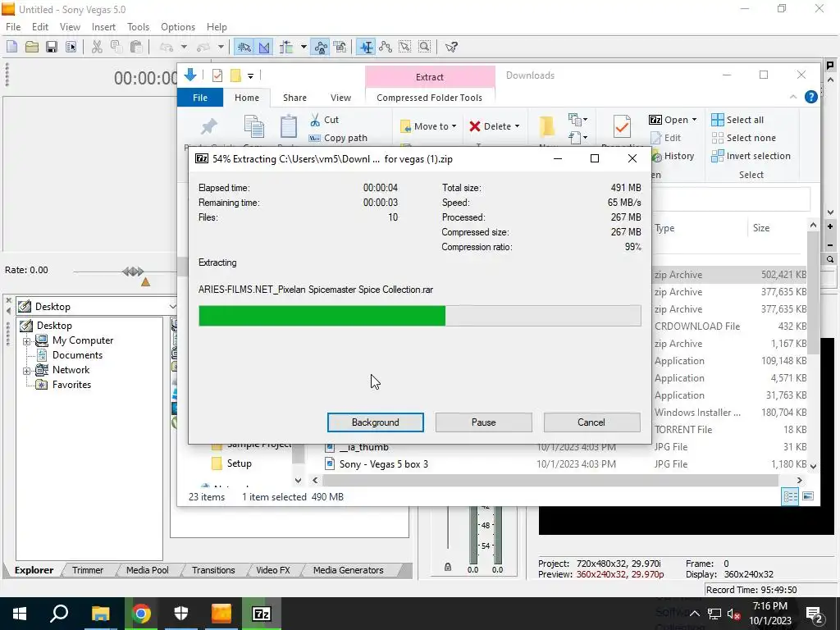Create a new project in Vegas toolbar
This screenshot has height=630, width=840.
pyautogui.click(x=11, y=47)
